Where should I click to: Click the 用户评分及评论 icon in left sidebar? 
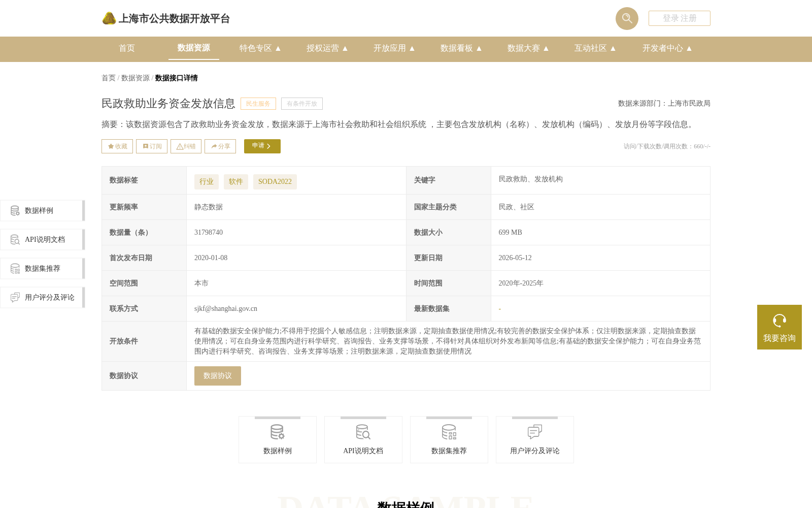pyautogui.click(x=15, y=297)
